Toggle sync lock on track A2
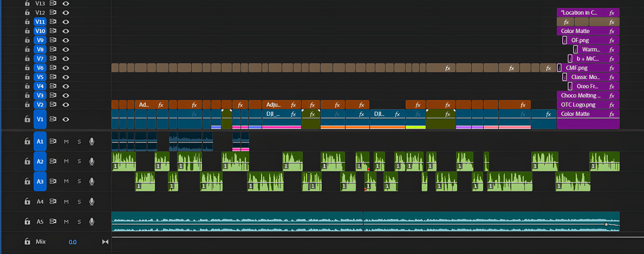This screenshot has width=644, height=254. pyautogui.click(x=53, y=161)
